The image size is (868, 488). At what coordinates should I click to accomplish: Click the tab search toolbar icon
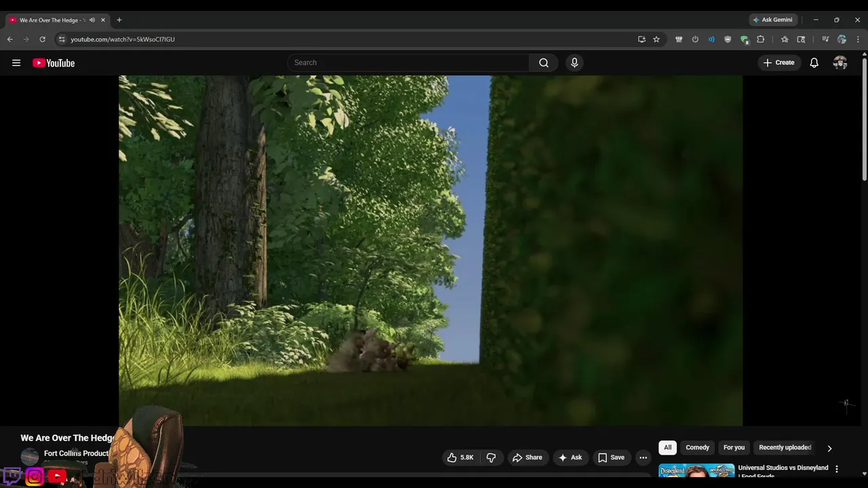click(x=801, y=39)
